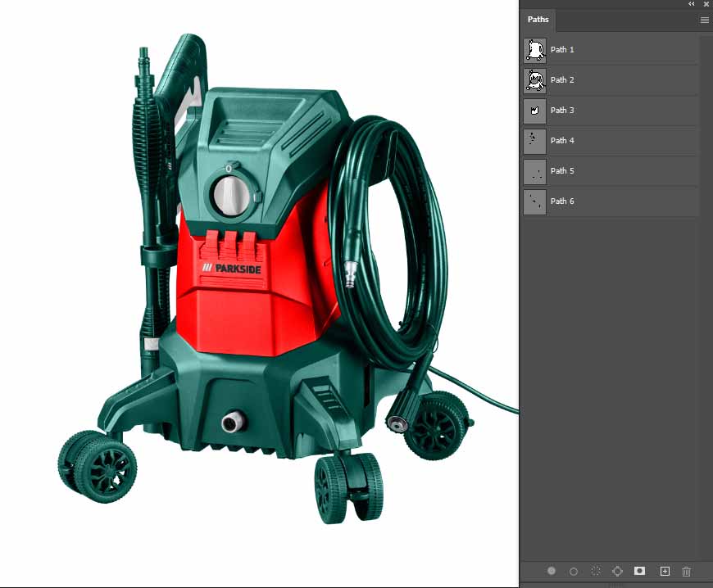The height and width of the screenshot is (588, 713).
Task: Click the PARKSIDE logo on the washer
Action: (227, 268)
